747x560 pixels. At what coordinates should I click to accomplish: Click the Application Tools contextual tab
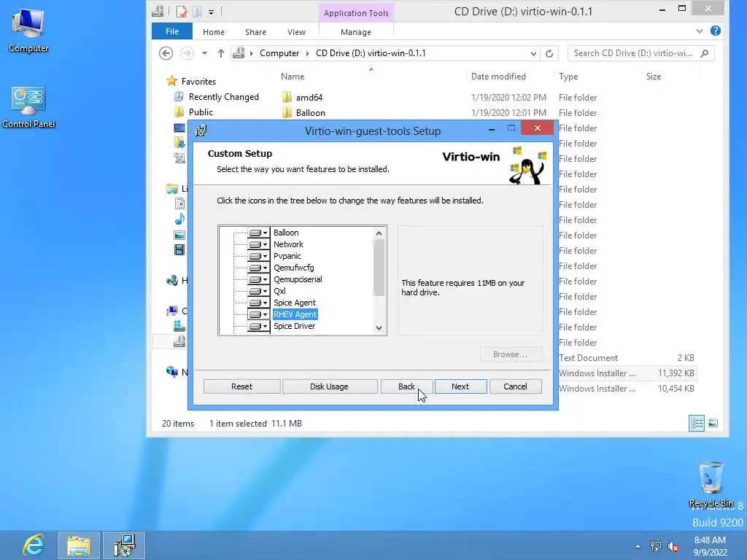(356, 13)
